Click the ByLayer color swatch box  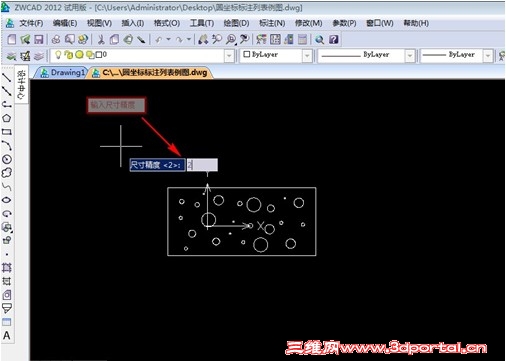tap(247, 54)
